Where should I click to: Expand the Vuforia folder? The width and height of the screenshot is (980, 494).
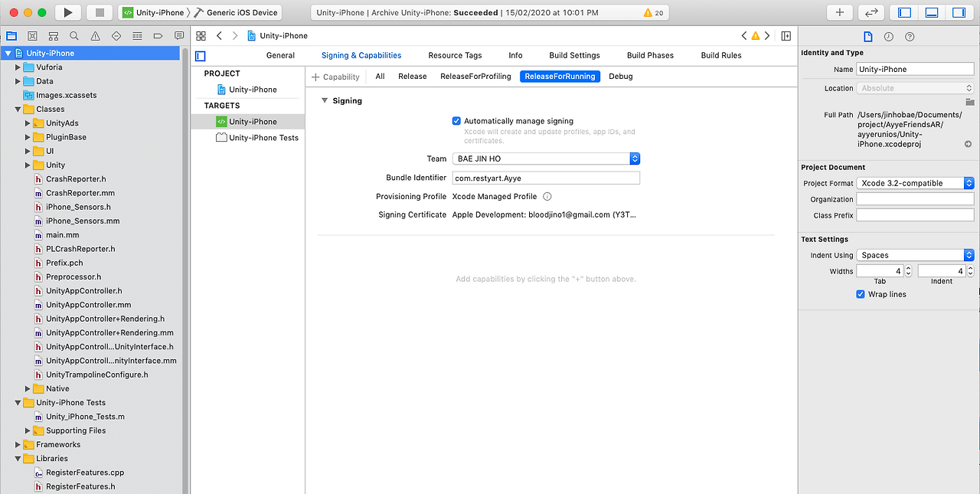click(18, 67)
